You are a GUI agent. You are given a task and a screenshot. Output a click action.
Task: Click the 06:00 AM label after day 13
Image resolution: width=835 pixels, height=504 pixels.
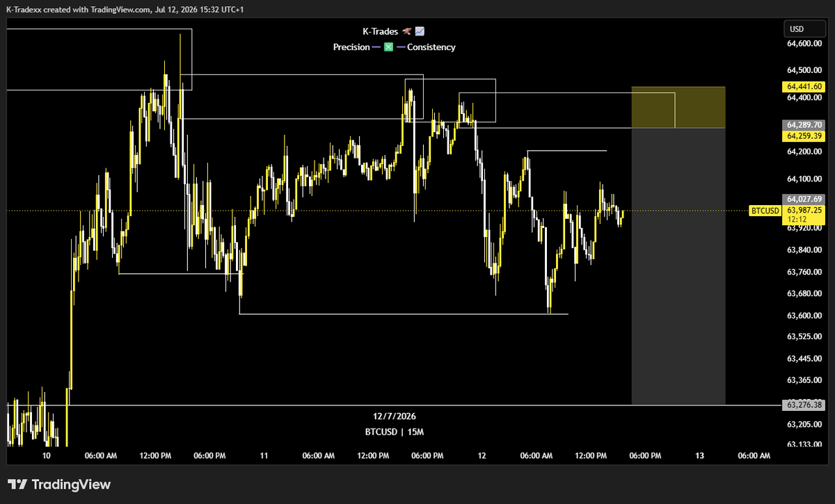[754, 456]
